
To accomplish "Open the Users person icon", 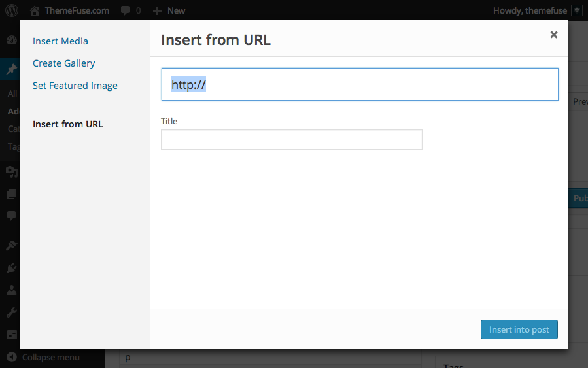I will [12, 290].
